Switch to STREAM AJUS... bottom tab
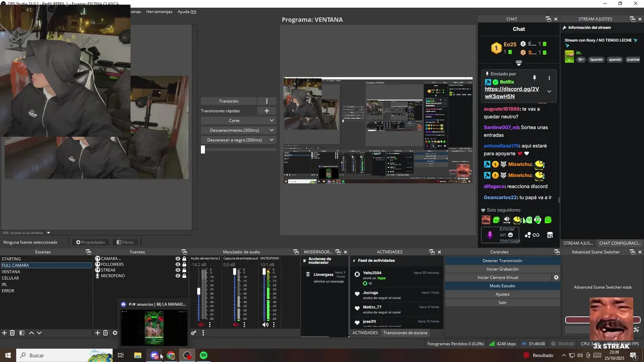This screenshot has height=362, width=644. point(578,243)
